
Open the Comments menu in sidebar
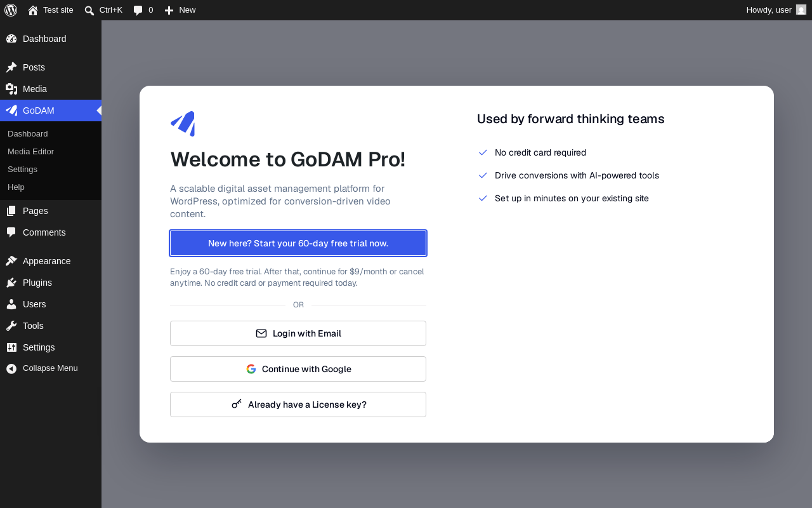51,232
